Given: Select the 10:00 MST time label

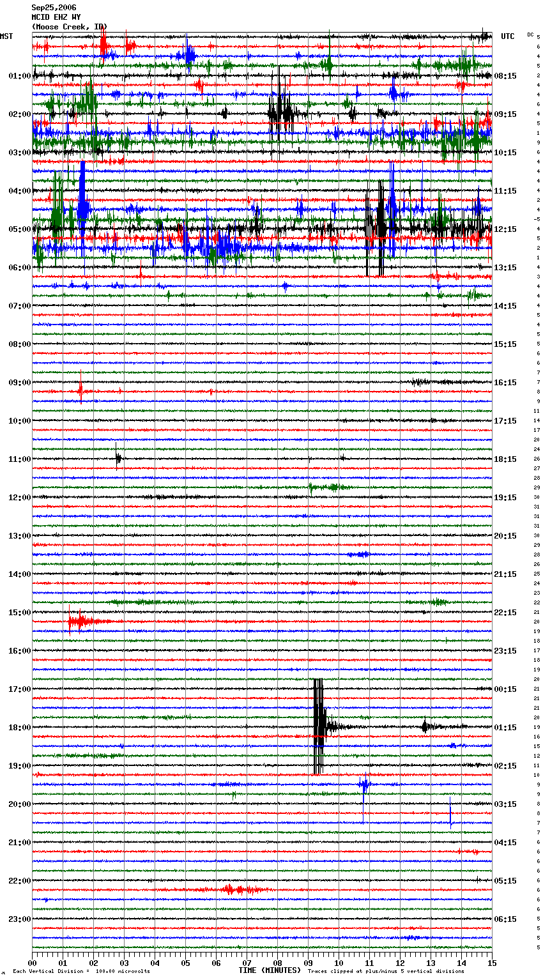Looking at the screenshot, I should tap(19, 421).
